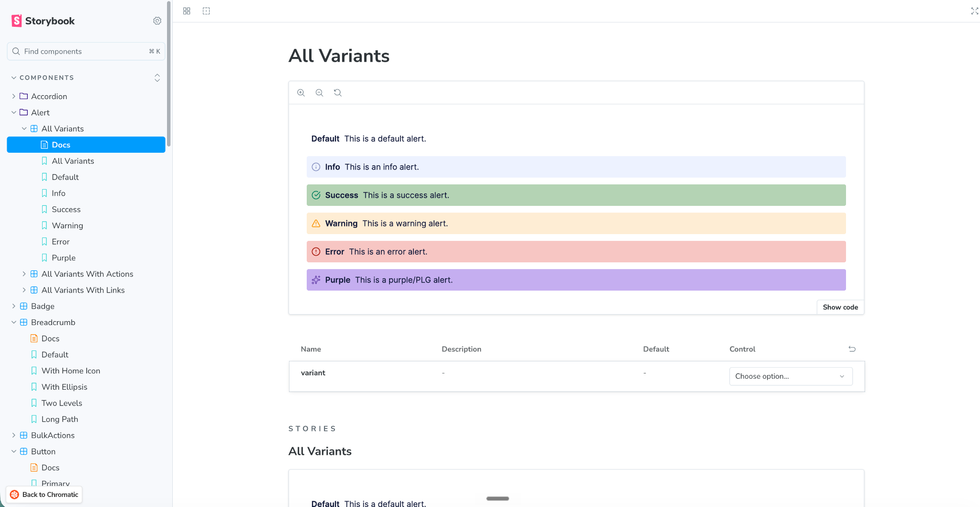This screenshot has height=507, width=980.
Task: Open the Default alert story
Action: tap(65, 177)
